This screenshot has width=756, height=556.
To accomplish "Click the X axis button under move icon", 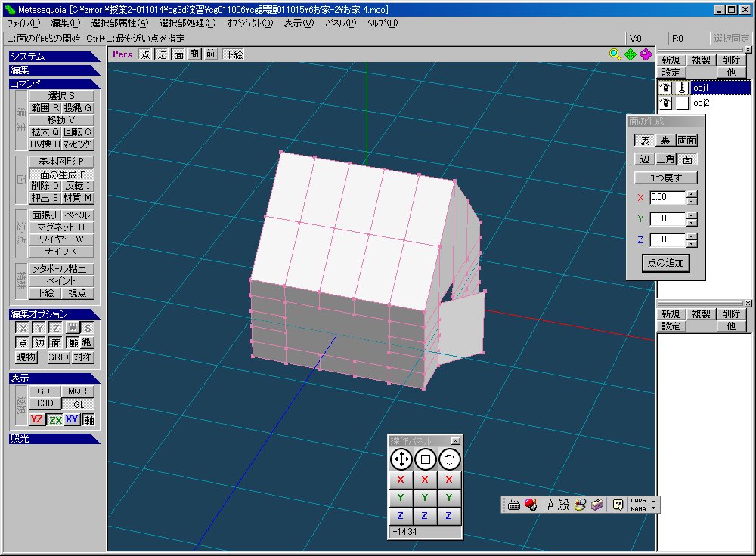I will [401, 480].
